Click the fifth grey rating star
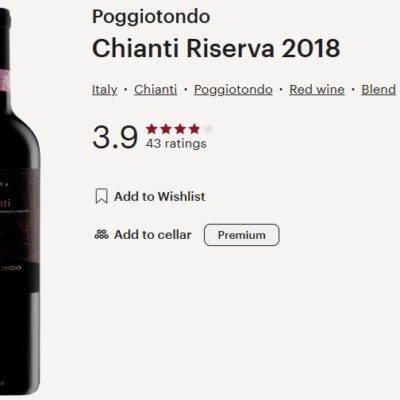This screenshot has width=400, height=400. pos(208,129)
